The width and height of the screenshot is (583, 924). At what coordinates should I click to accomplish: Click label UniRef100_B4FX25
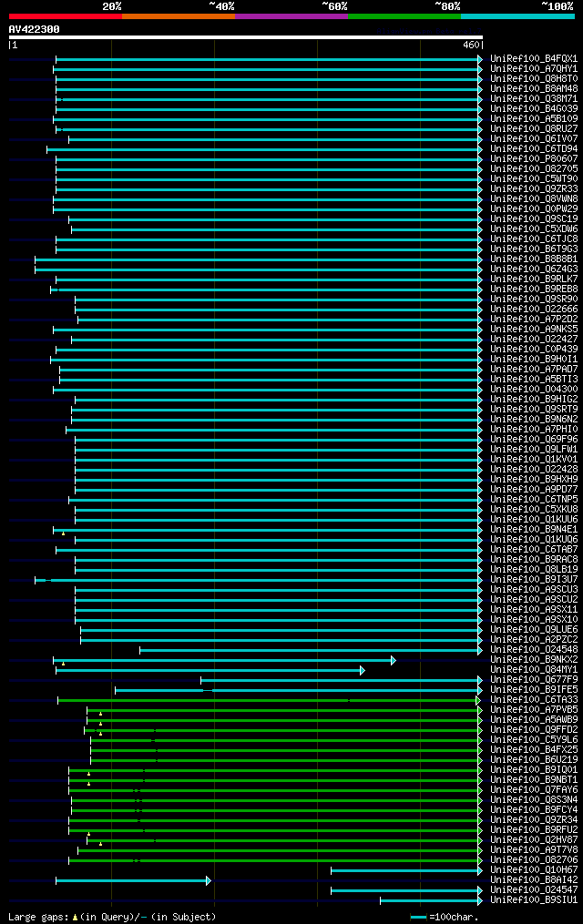[534, 750]
